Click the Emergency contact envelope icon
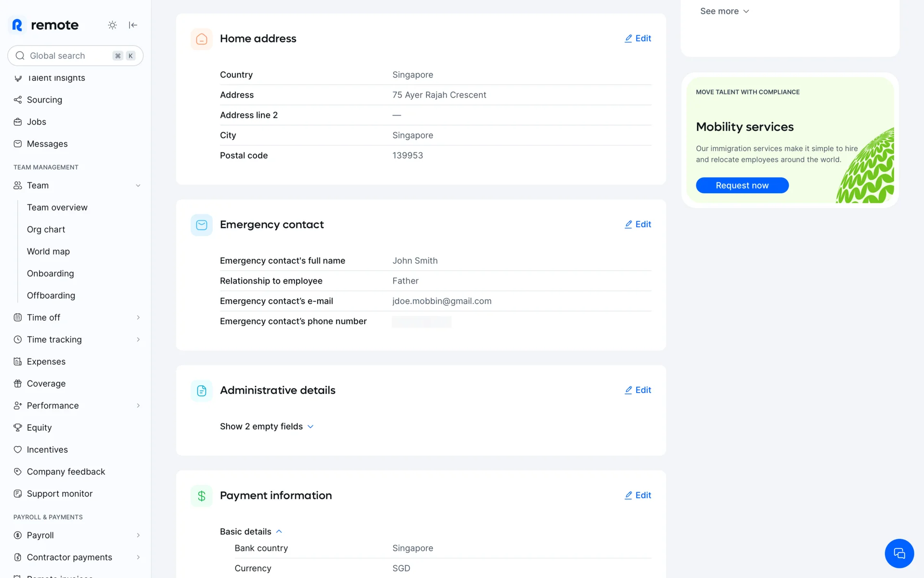The width and height of the screenshot is (924, 578). tap(202, 225)
